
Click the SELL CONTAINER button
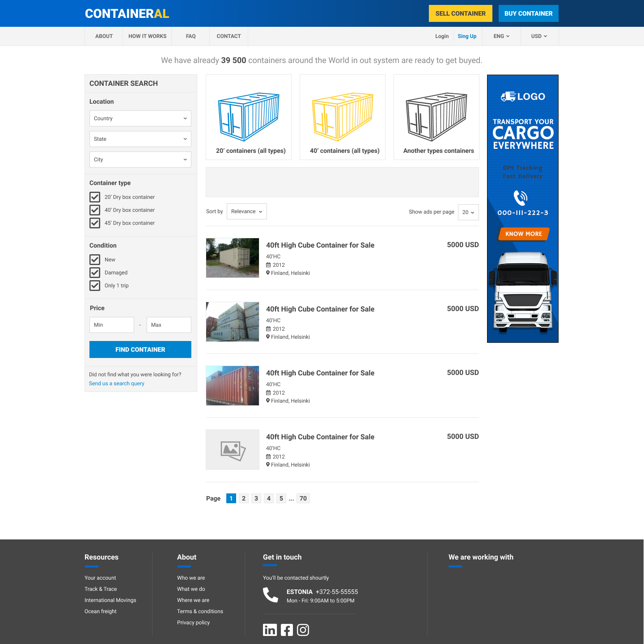click(x=460, y=13)
